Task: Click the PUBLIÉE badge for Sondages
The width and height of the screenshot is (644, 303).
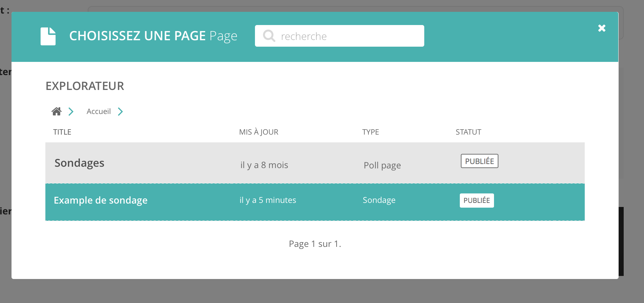Action: click(x=479, y=161)
